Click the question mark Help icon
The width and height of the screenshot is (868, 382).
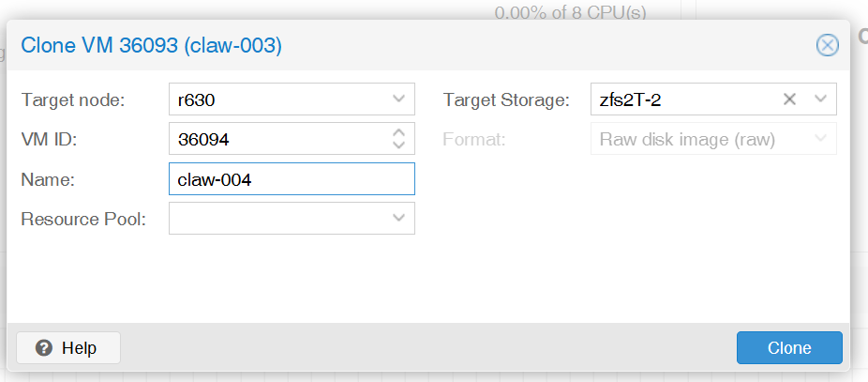tap(43, 348)
